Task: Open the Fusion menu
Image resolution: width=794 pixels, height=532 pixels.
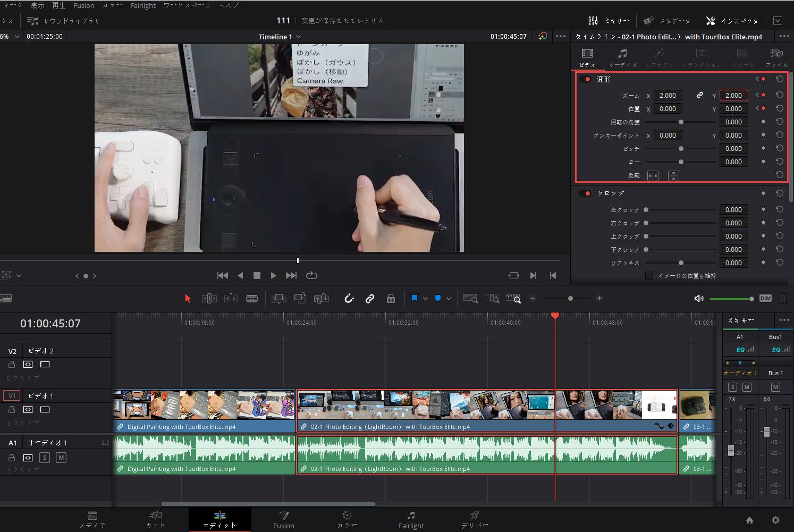Action: click(x=84, y=5)
